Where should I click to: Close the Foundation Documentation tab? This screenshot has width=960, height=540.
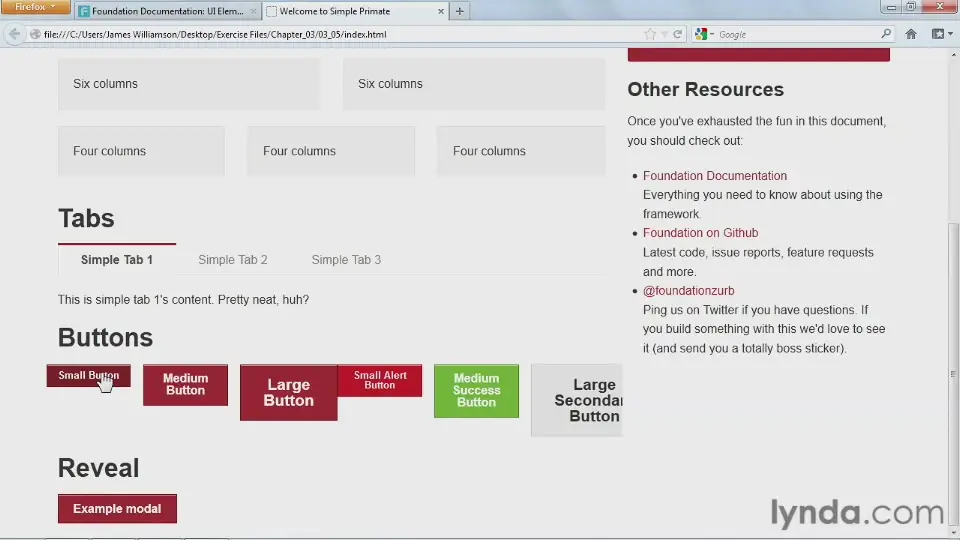pyautogui.click(x=253, y=11)
